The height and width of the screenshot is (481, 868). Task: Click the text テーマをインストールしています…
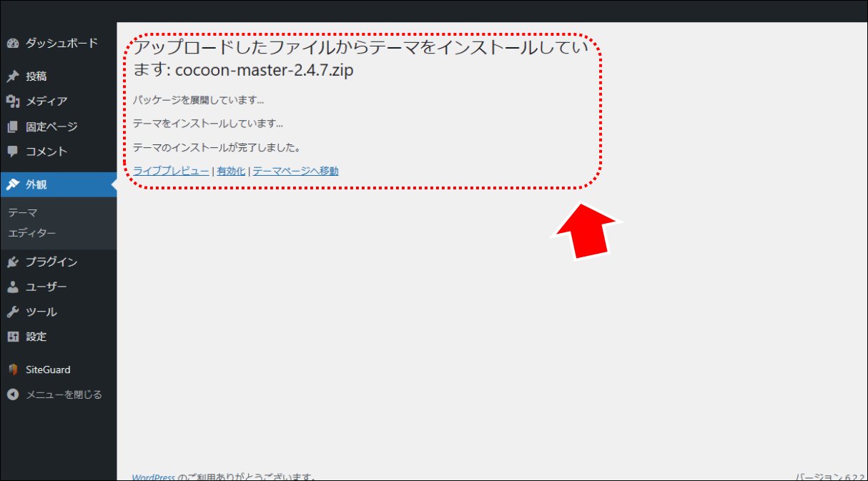tap(208, 124)
